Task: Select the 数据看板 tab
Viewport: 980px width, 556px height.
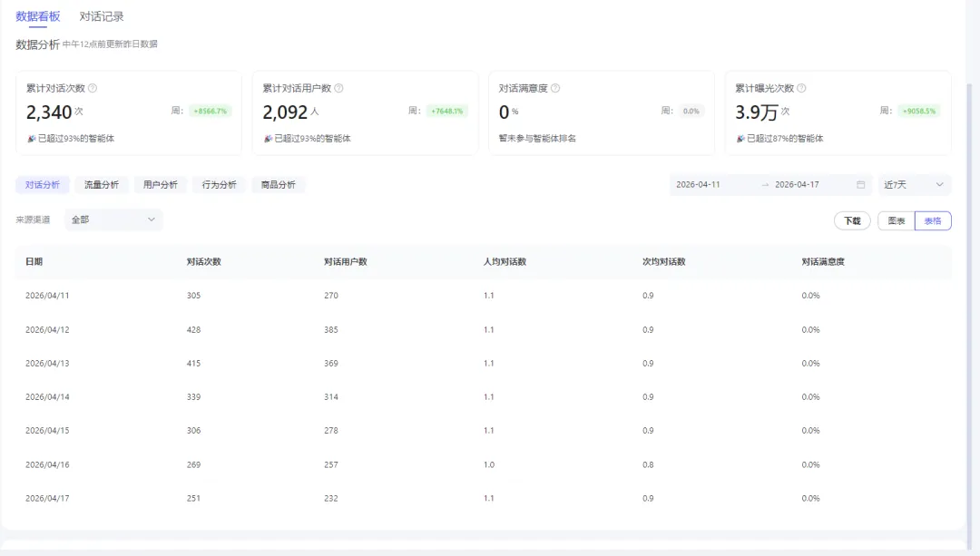Action: (x=37, y=17)
